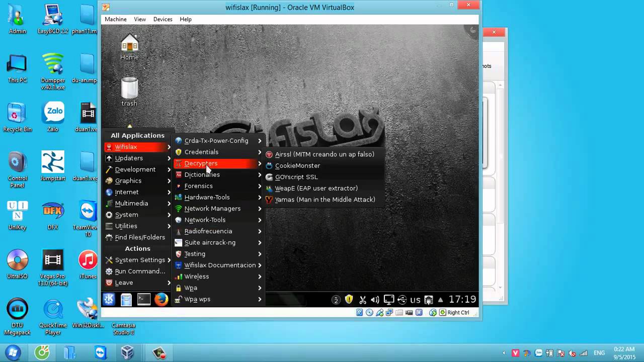
Task: Open the Windows Start button
Action: tap(13, 352)
